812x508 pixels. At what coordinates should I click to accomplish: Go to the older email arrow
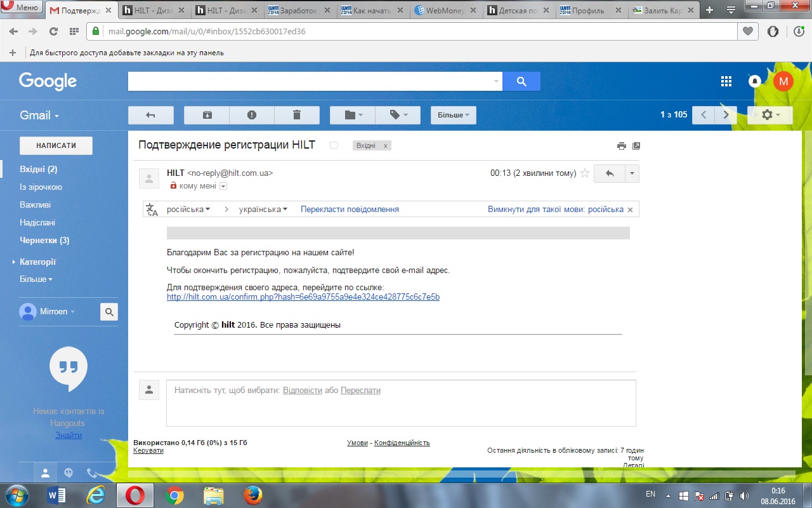pos(726,115)
